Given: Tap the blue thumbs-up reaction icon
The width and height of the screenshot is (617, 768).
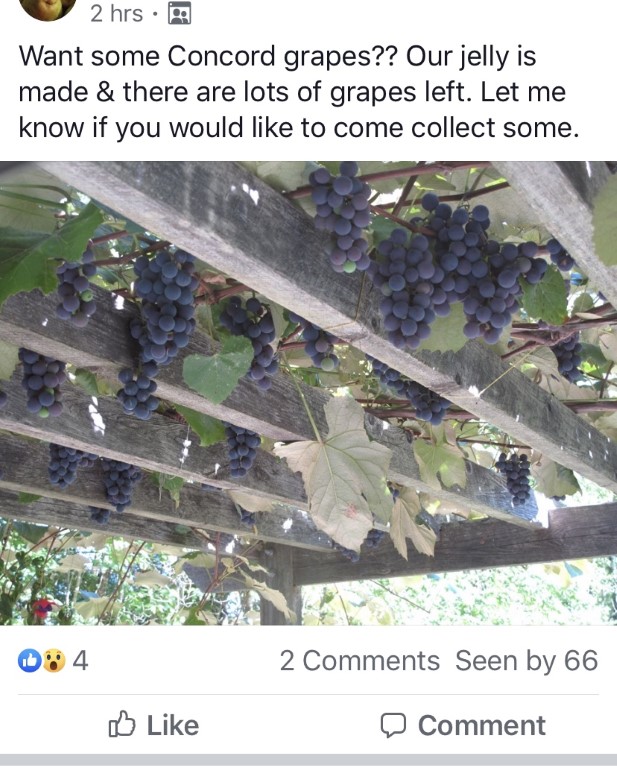Looking at the screenshot, I should coord(29,660).
